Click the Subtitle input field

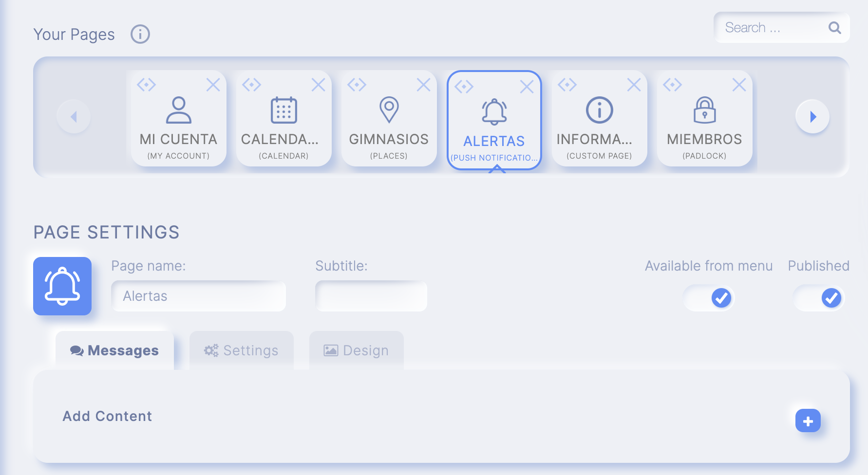[371, 296]
